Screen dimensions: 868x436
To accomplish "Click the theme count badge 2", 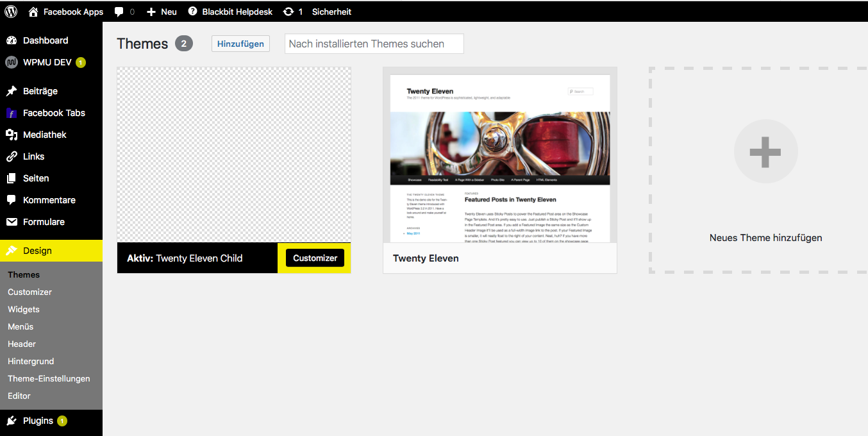I will click(184, 44).
